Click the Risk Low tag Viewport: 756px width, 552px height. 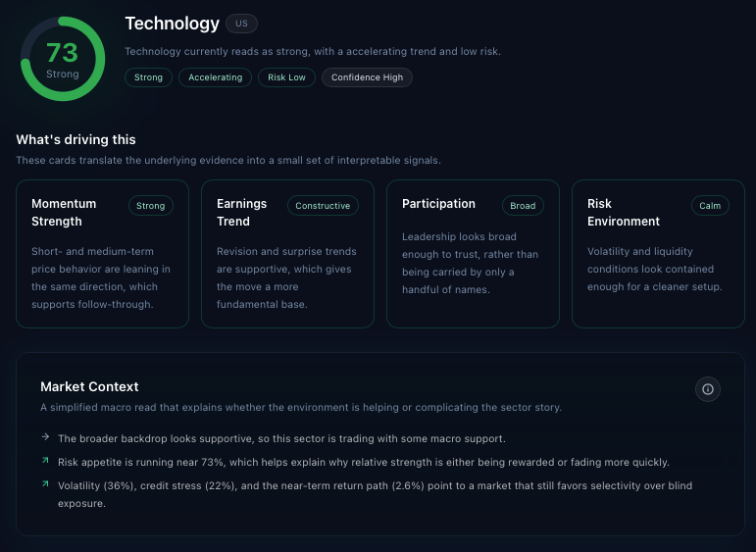click(286, 77)
